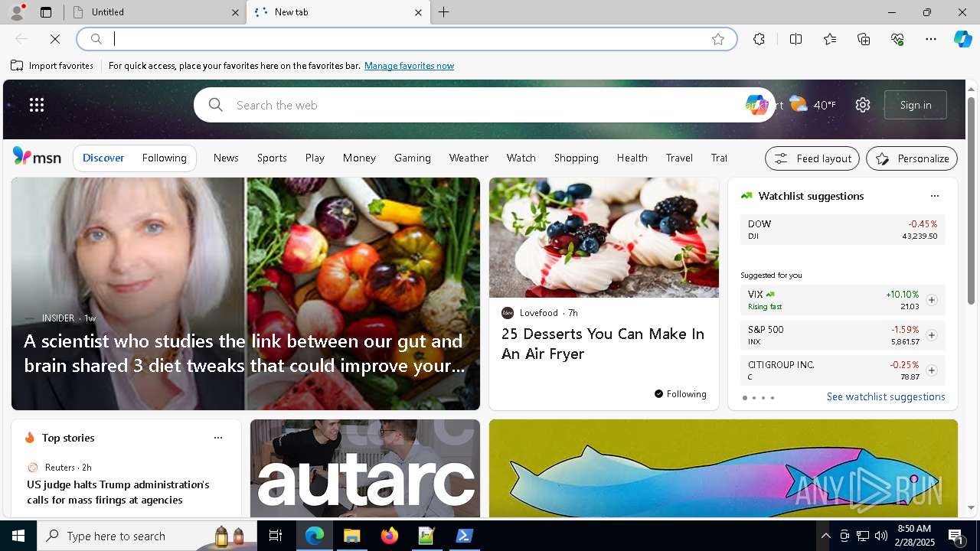Image resolution: width=980 pixels, height=551 pixels.
Task: Open Task View on taskbar
Action: tap(276, 536)
